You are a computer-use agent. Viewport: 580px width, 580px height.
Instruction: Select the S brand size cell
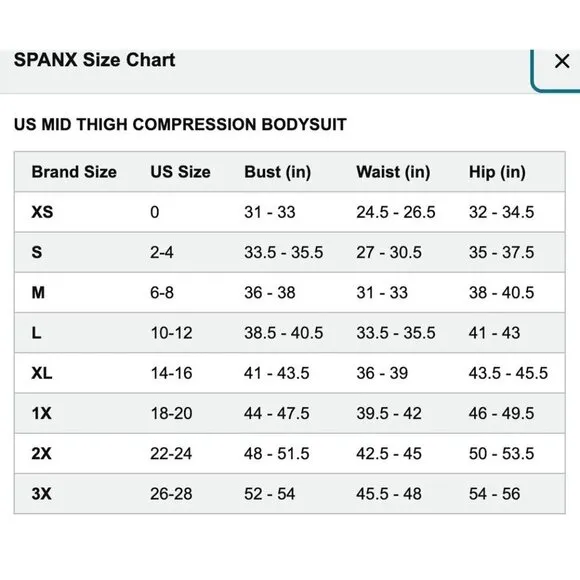[x=37, y=253]
